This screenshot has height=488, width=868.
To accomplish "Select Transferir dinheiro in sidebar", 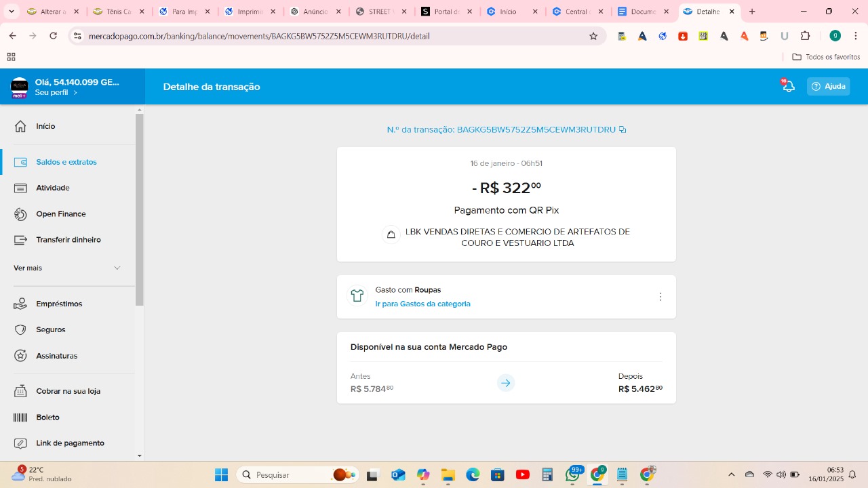I will click(x=68, y=240).
